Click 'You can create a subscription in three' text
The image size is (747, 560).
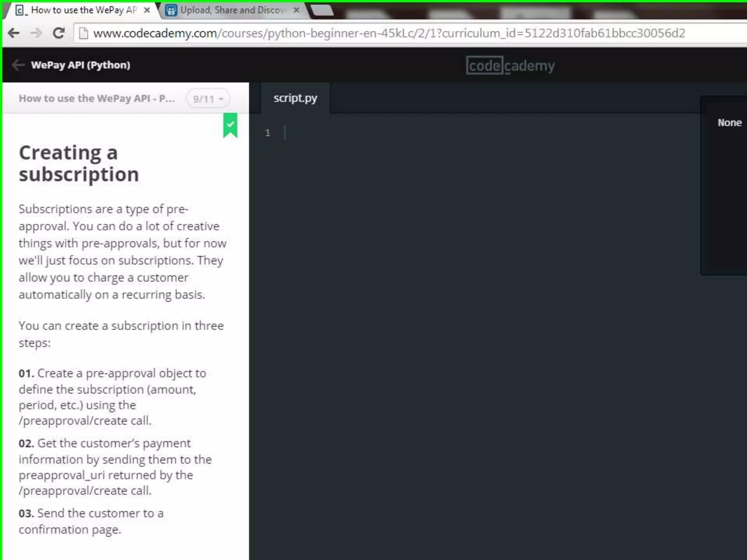click(121, 326)
